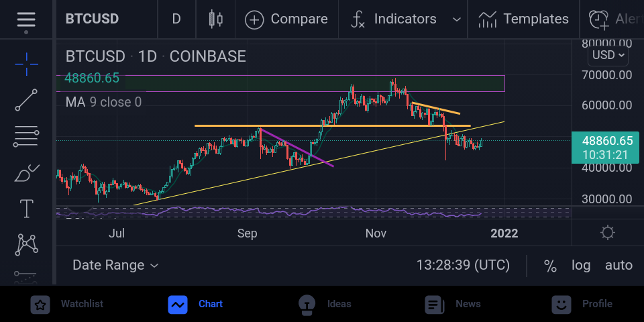Switch to the Watchlist tab
The image size is (644, 322).
coord(67,304)
